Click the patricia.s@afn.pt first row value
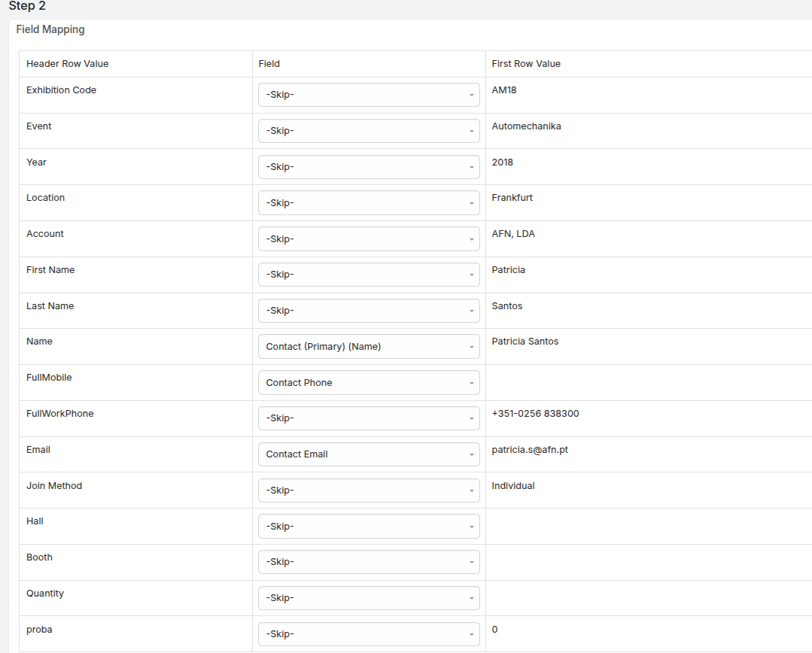 tap(530, 449)
